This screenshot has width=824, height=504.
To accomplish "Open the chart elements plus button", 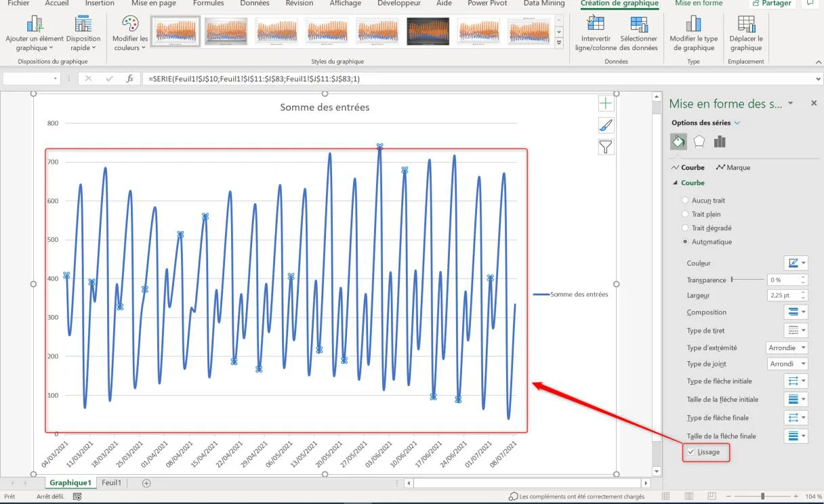I will point(606,104).
